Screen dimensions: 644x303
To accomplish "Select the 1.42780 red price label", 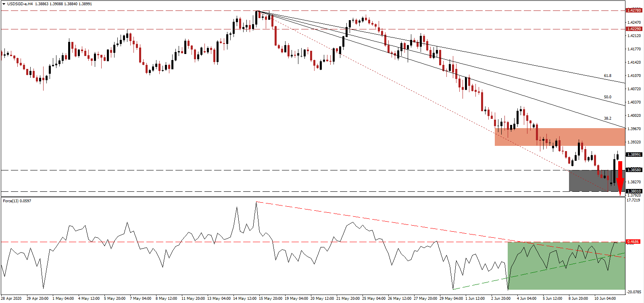I will pos(634,11).
